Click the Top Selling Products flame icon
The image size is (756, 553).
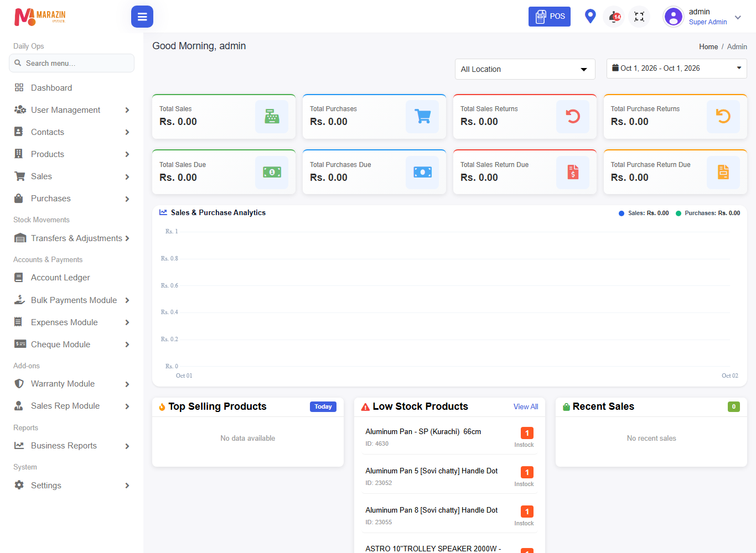coord(162,407)
